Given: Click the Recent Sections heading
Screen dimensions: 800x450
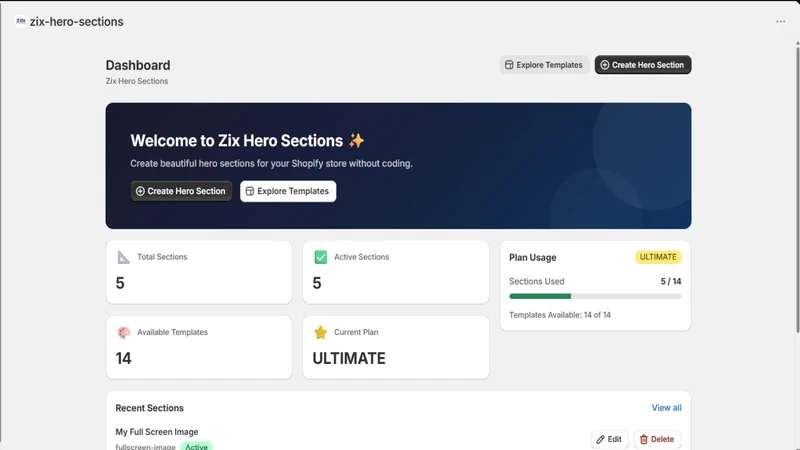Looking at the screenshot, I should click(149, 408).
